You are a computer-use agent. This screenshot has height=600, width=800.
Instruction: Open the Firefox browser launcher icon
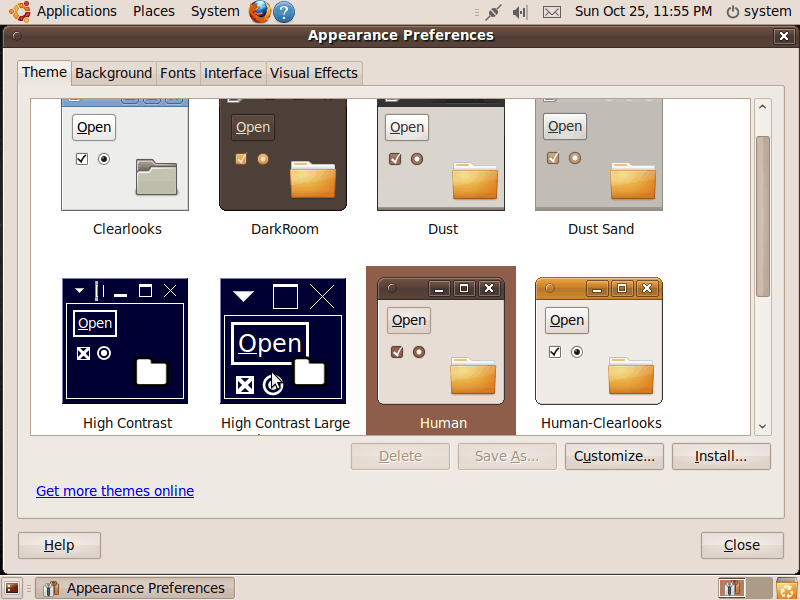260,11
